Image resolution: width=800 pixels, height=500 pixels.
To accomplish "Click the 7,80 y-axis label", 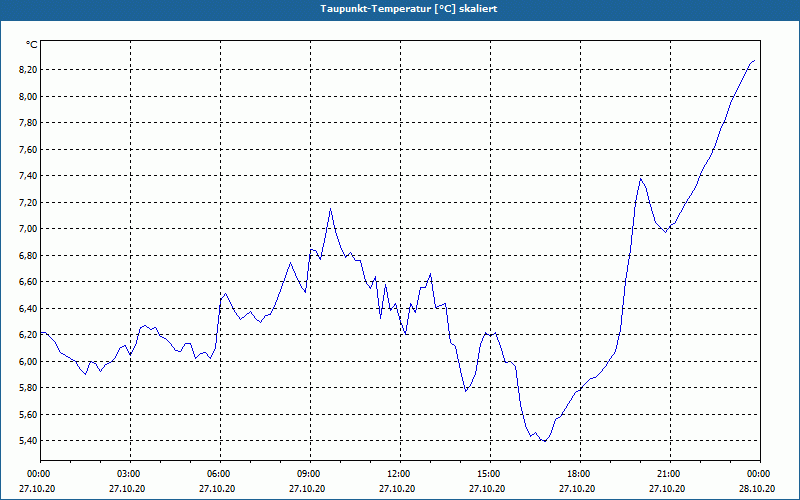I will [28, 122].
